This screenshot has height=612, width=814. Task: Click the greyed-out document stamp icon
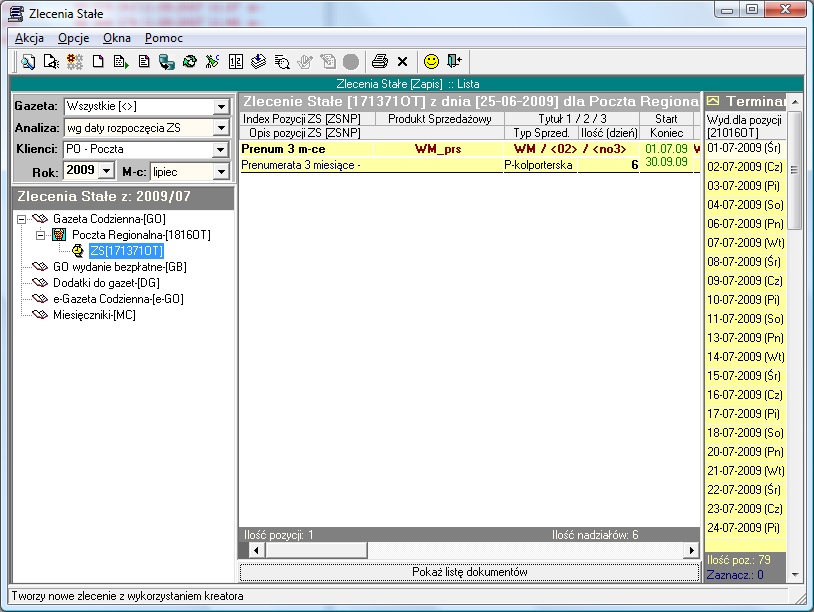pyautogui.click(x=328, y=62)
